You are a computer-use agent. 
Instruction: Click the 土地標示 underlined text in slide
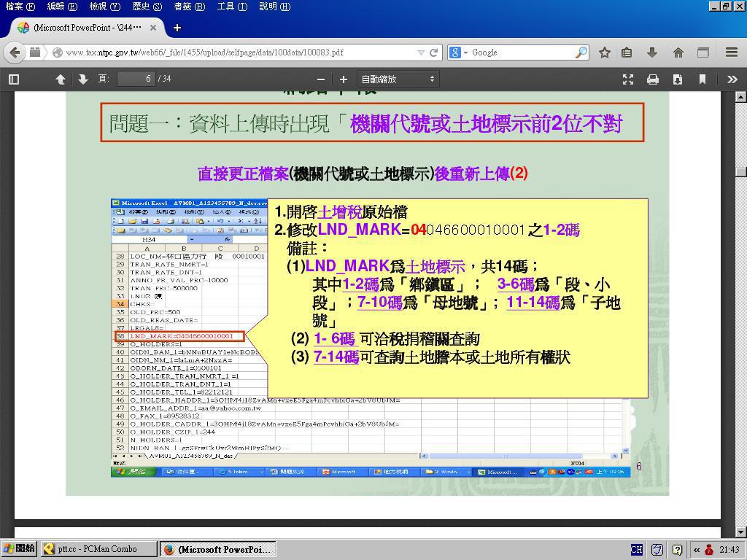coord(435,265)
